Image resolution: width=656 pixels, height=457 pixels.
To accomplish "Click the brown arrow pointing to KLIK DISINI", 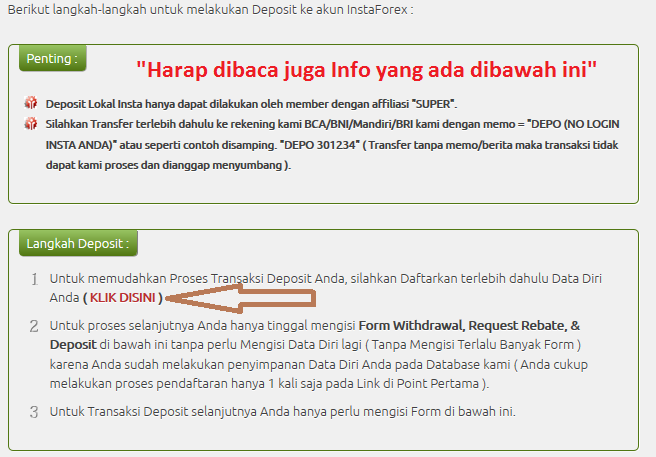I will tap(240, 297).
